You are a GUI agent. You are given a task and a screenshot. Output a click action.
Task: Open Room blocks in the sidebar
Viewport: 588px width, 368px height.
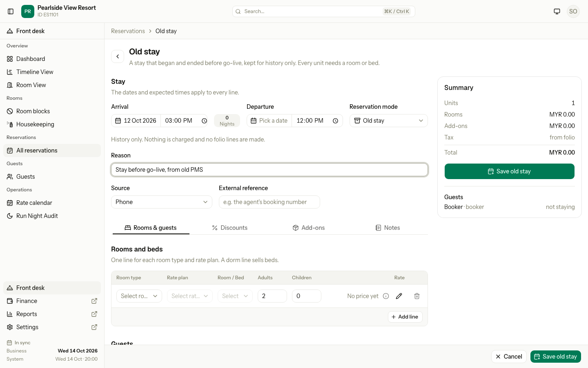coord(52,111)
